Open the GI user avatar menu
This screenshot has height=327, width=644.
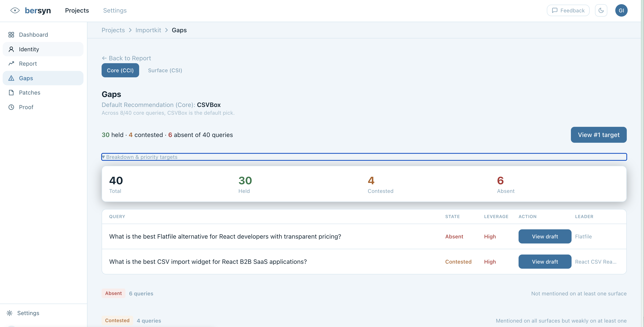pyautogui.click(x=621, y=11)
